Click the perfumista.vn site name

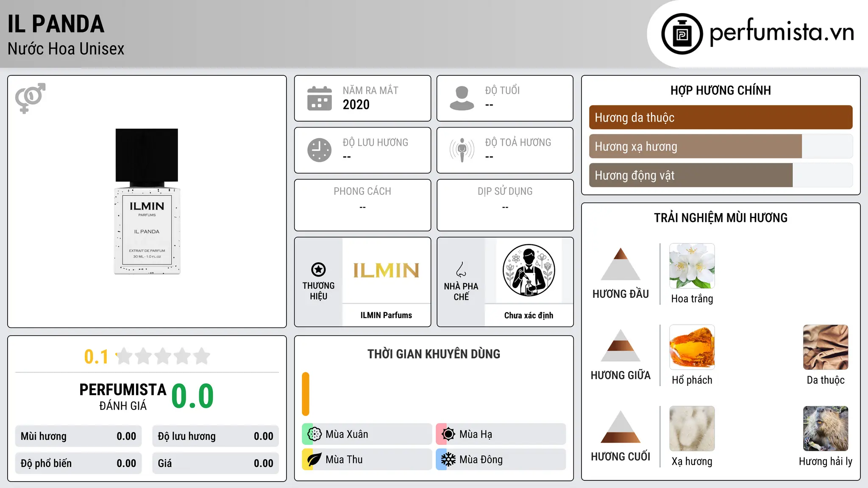click(782, 32)
